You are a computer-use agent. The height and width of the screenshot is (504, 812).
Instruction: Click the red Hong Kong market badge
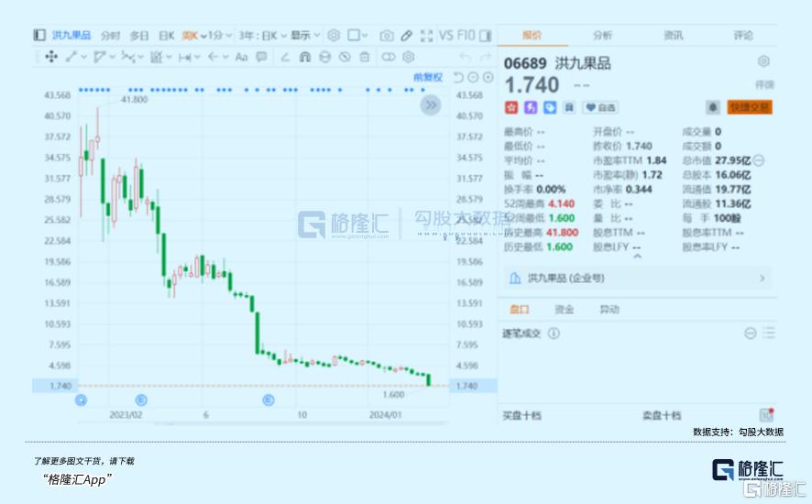coord(511,108)
